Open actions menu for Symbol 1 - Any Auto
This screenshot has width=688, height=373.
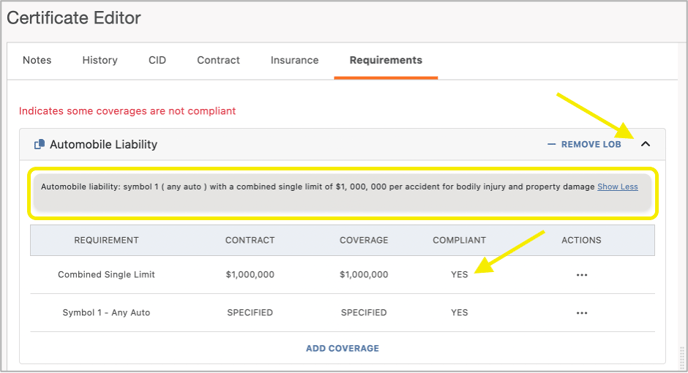click(x=582, y=313)
